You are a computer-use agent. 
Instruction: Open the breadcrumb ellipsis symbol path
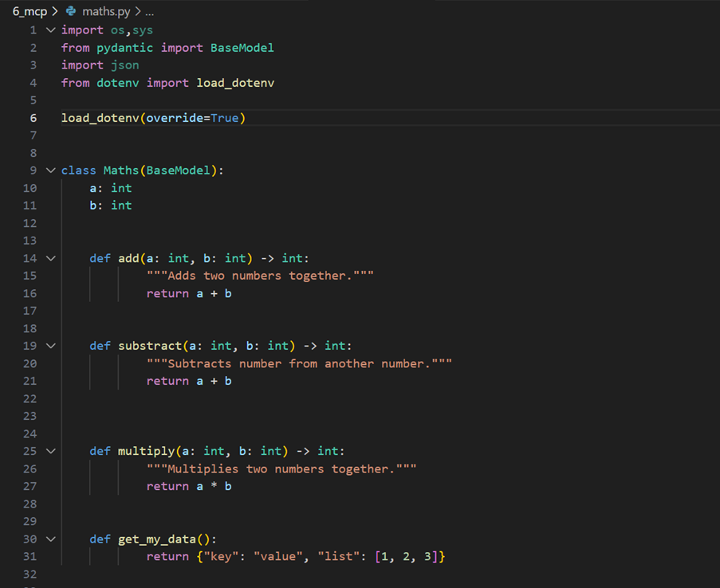pos(149,13)
